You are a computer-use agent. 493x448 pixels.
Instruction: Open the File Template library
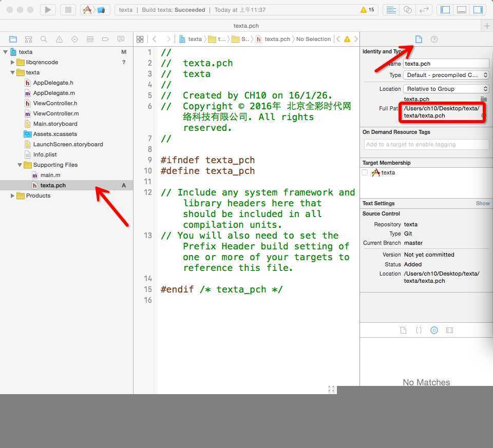[x=404, y=330]
